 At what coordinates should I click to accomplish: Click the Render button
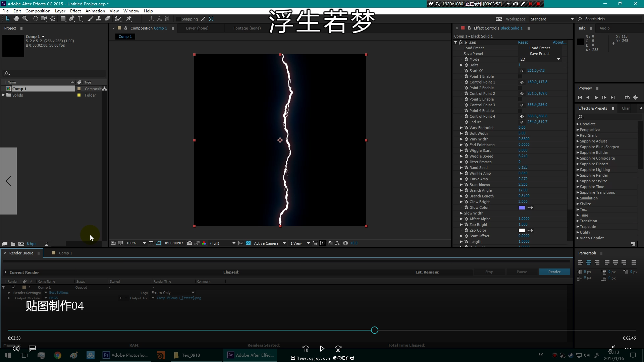point(554,272)
